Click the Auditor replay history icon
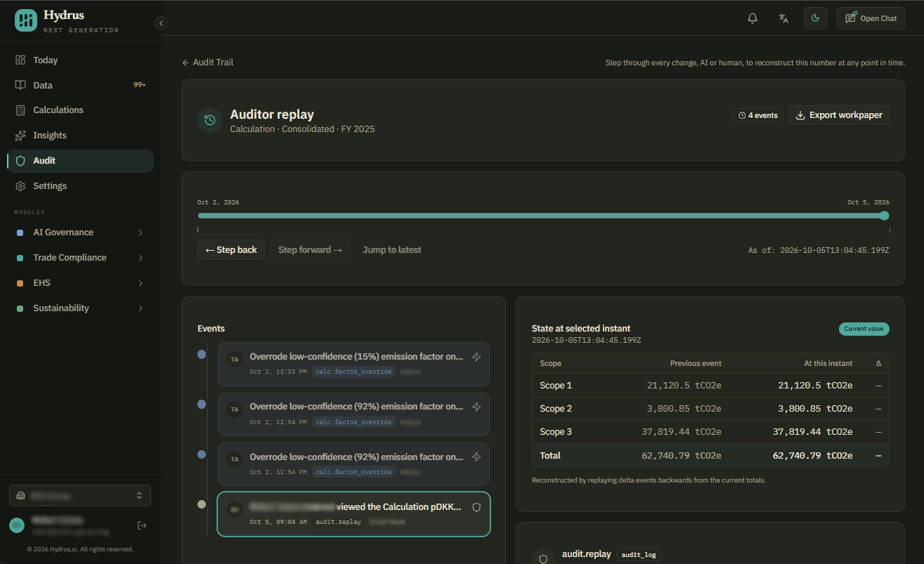This screenshot has height=564, width=924. click(209, 120)
